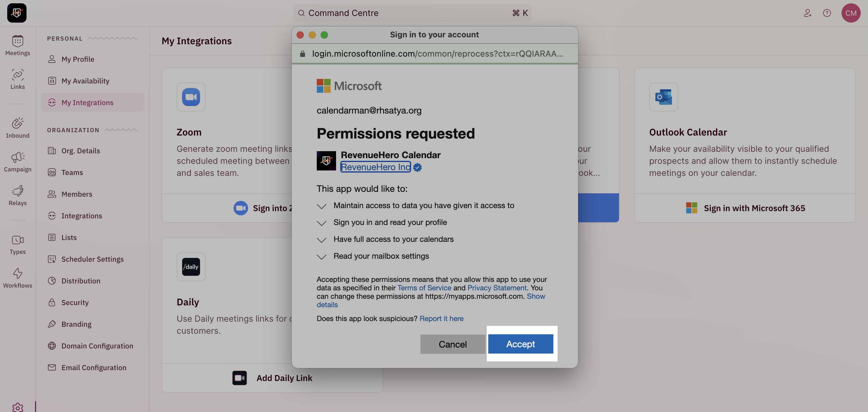This screenshot has width=868, height=412.
Task: Expand 'Maintain access to data' permission
Action: coord(322,206)
